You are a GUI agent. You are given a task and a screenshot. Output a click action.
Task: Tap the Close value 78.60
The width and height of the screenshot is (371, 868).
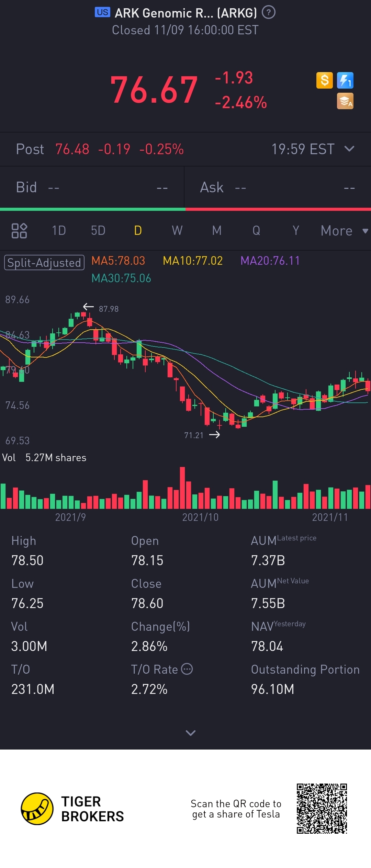point(147,603)
